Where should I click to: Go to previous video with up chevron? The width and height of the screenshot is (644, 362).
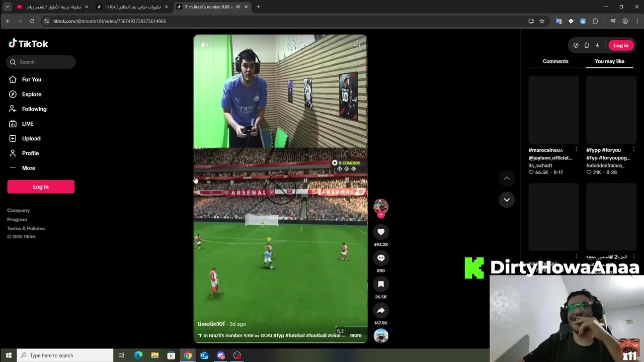(507, 178)
